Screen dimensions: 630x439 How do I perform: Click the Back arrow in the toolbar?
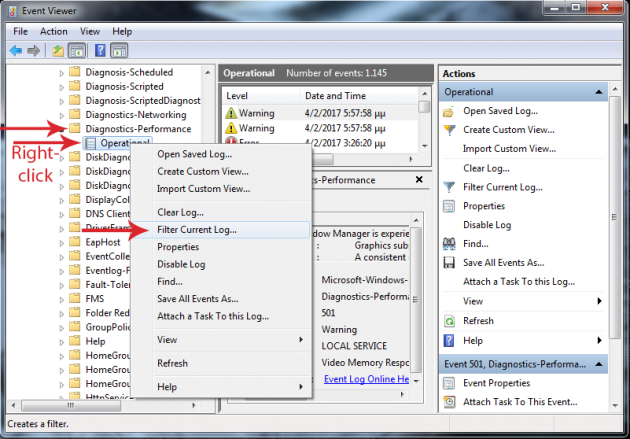tap(15, 51)
